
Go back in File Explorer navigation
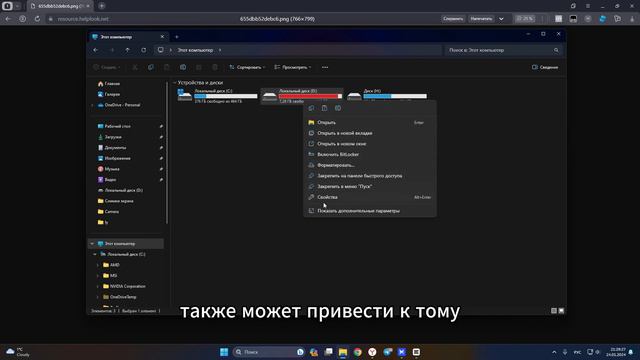point(96,50)
